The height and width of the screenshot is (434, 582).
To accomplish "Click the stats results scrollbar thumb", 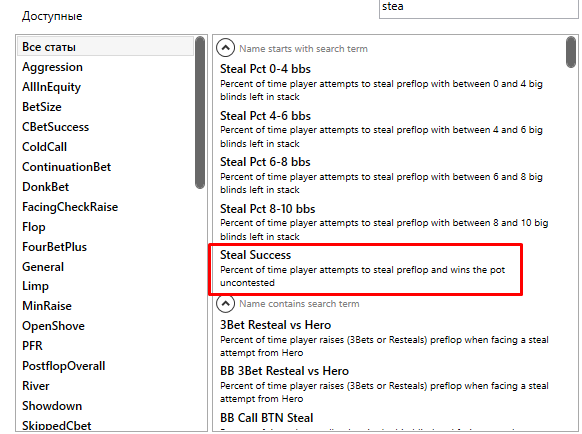I will 571,52.
